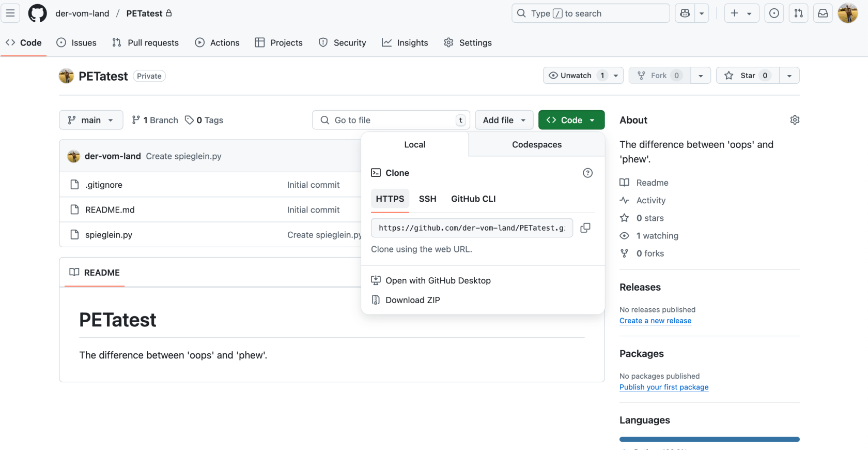
Task: Switch to the Settings tab
Action: (468, 42)
